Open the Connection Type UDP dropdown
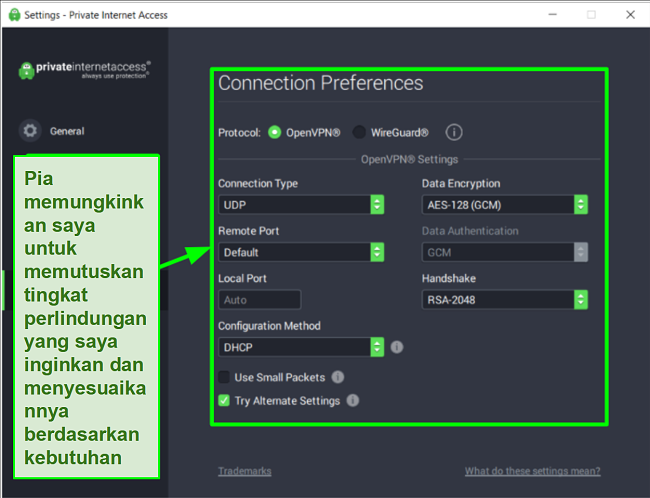The width and height of the screenshot is (650, 498). click(301, 205)
